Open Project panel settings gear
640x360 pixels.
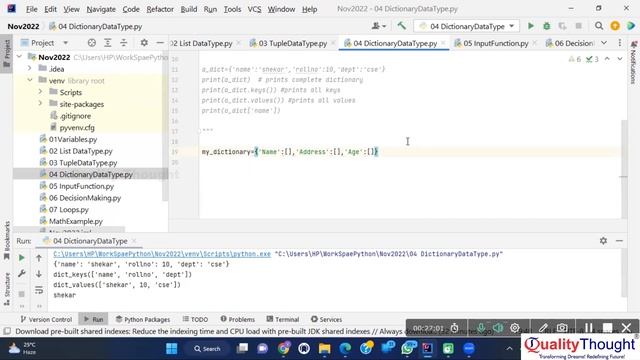(144, 43)
